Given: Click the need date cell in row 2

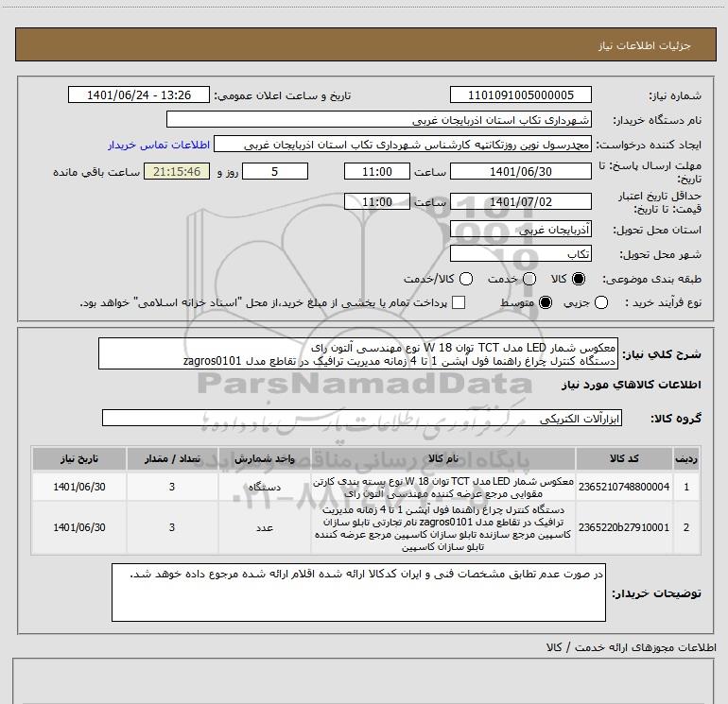Looking at the screenshot, I should pos(78,528).
